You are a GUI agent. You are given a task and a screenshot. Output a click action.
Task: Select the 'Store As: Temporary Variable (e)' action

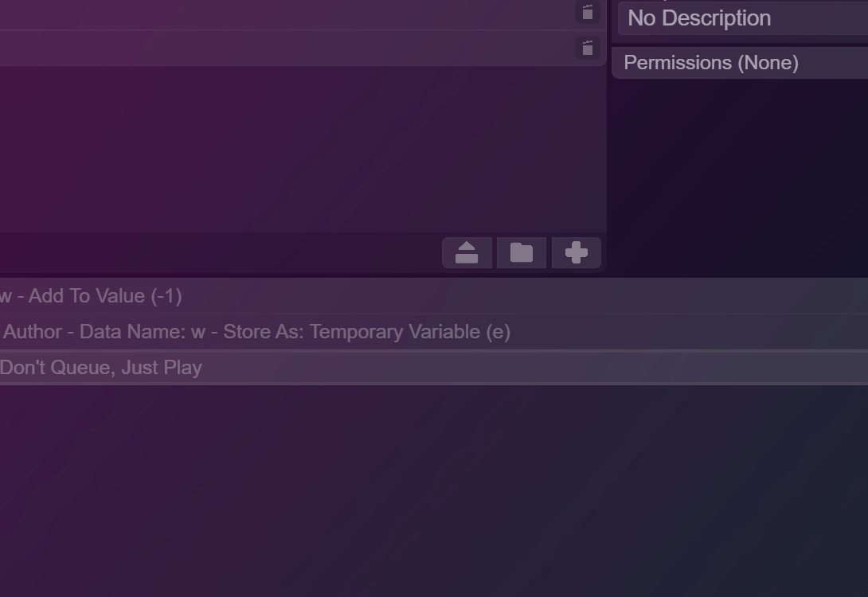pos(434,332)
